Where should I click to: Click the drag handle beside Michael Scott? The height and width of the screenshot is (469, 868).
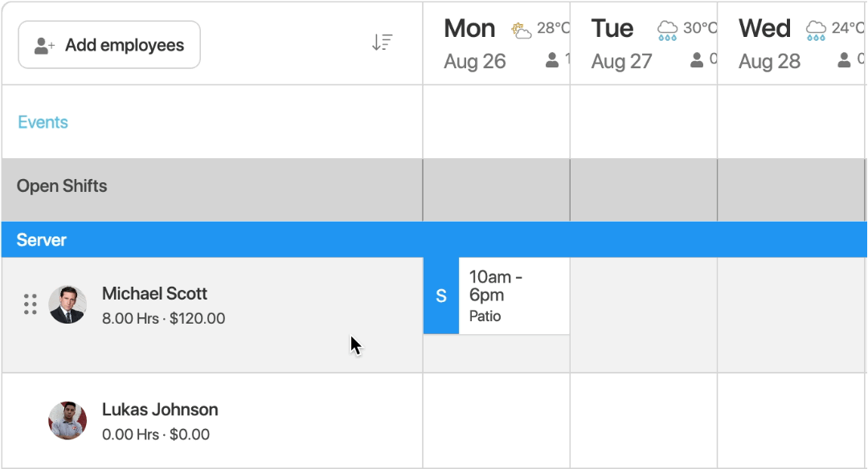point(30,304)
